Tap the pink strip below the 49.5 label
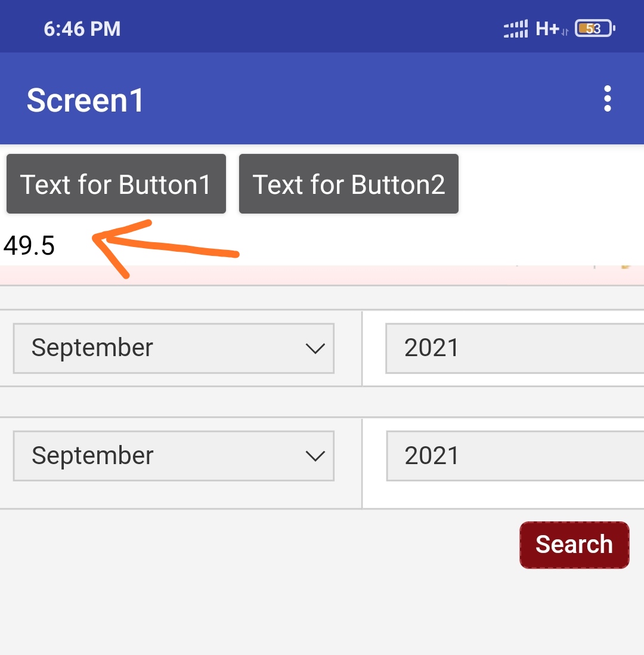The image size is (644, 655). [x=298, y=275]
